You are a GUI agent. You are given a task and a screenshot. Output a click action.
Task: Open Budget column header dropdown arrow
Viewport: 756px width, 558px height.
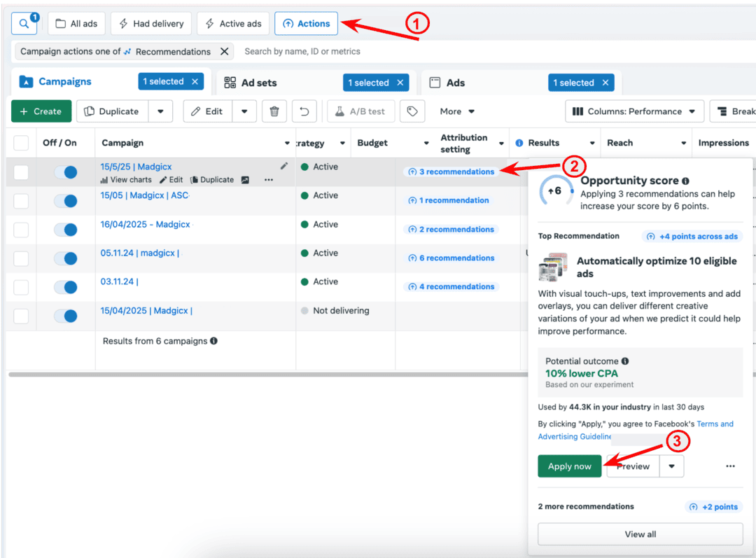coord(426,144)
